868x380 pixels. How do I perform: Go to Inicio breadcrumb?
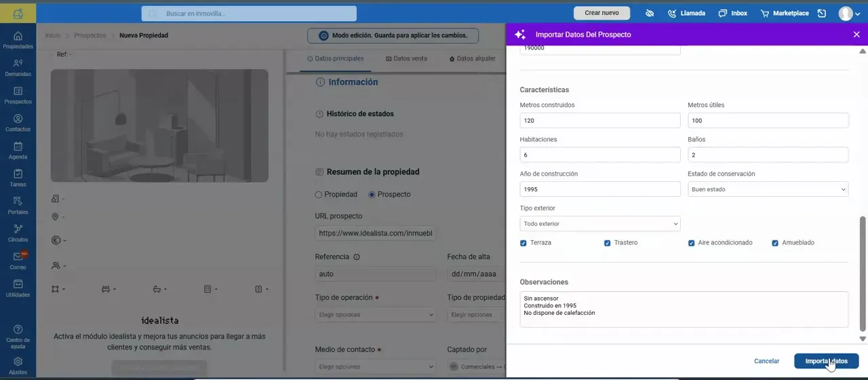(x=53, y=35)
